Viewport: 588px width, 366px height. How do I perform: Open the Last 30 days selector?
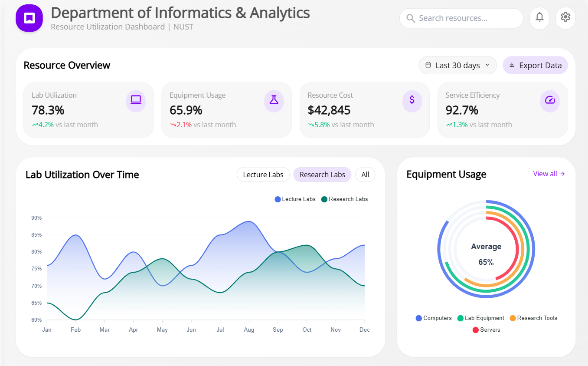(x=457, y=65)
